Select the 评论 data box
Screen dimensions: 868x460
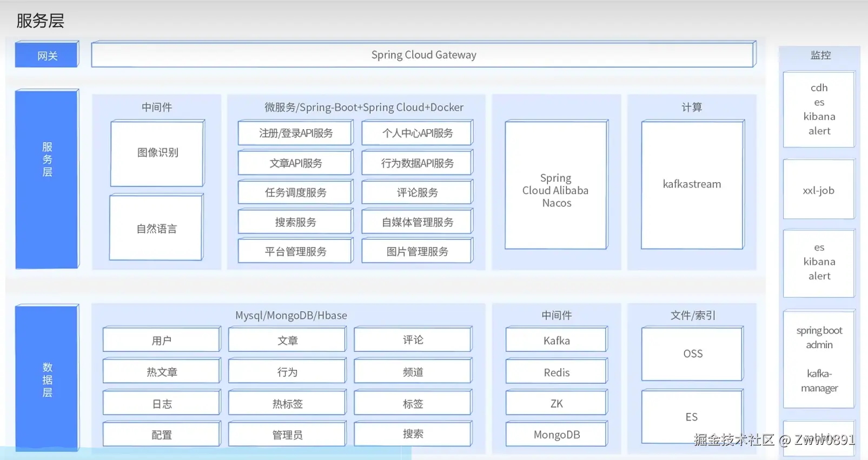click(x=413, y=339)
